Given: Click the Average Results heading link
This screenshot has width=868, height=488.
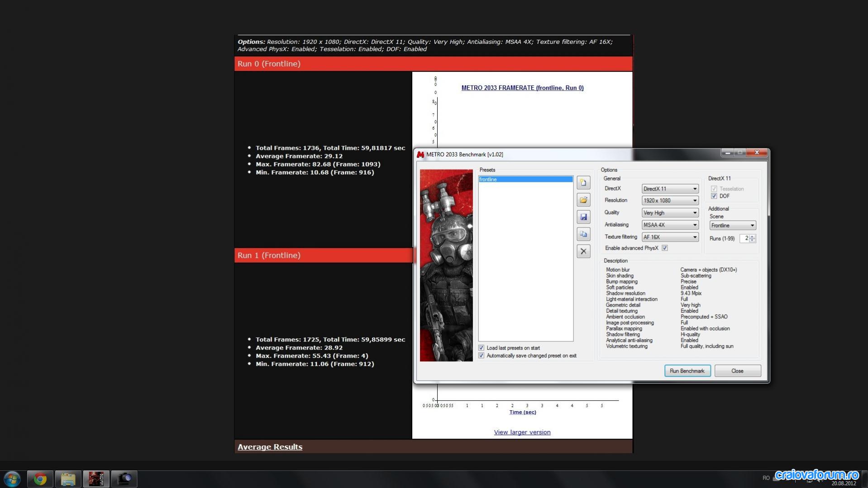Looking at the screenshot, I should click(x=270, y=447).
